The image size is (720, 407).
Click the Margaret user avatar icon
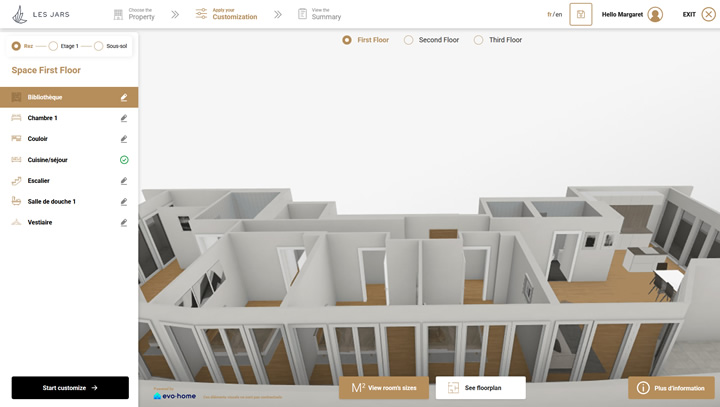coord(655,14)
